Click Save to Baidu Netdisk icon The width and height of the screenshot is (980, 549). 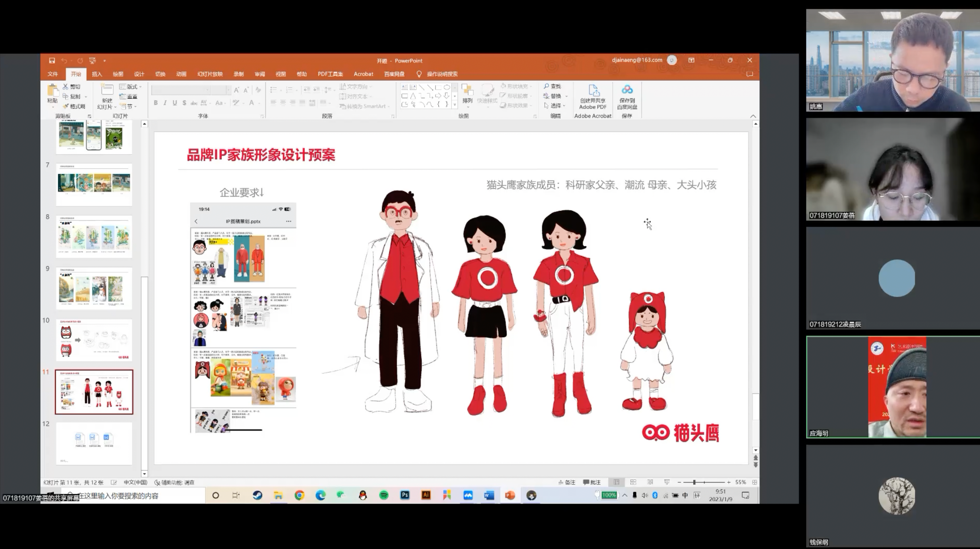point(627,90)
